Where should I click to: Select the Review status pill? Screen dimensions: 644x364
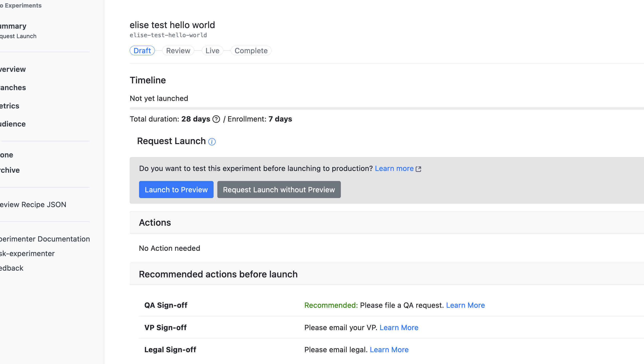point(178,51)
